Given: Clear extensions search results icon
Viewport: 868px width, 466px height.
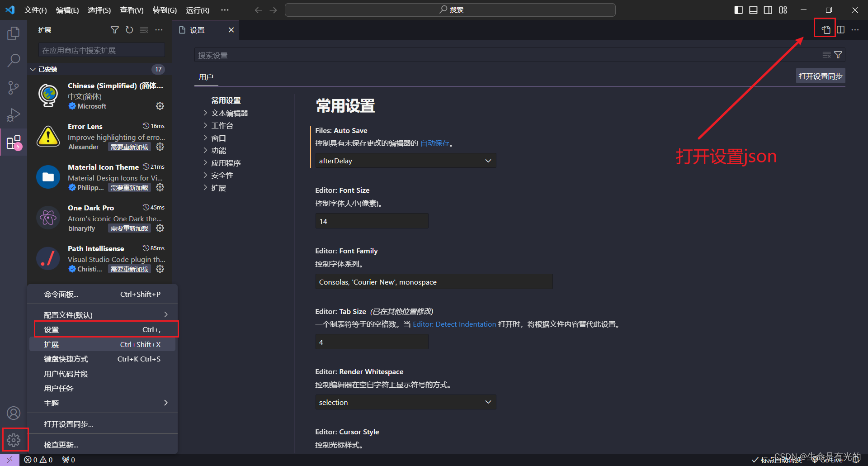Looking at the screenshot, I should tap(144, 30).
